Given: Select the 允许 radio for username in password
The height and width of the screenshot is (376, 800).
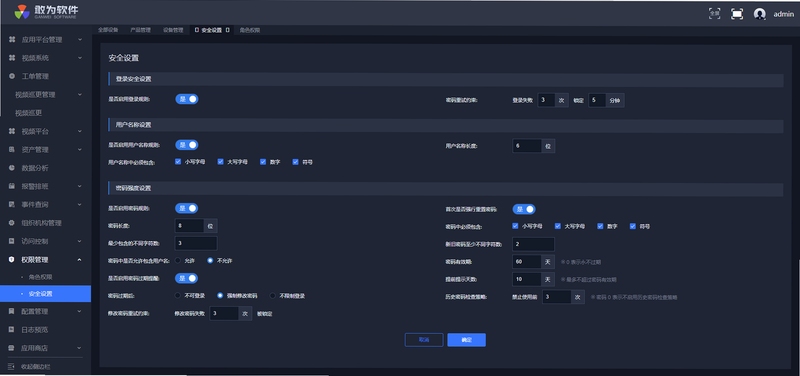Looking at the screenshot, I should click(178, 260).
